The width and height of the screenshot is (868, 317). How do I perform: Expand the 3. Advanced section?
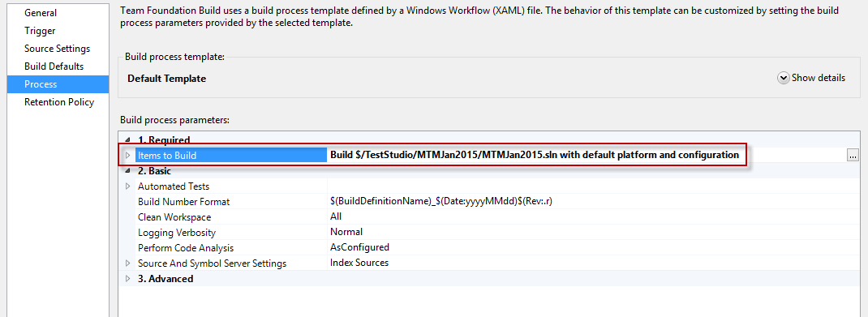pos(128,278)
